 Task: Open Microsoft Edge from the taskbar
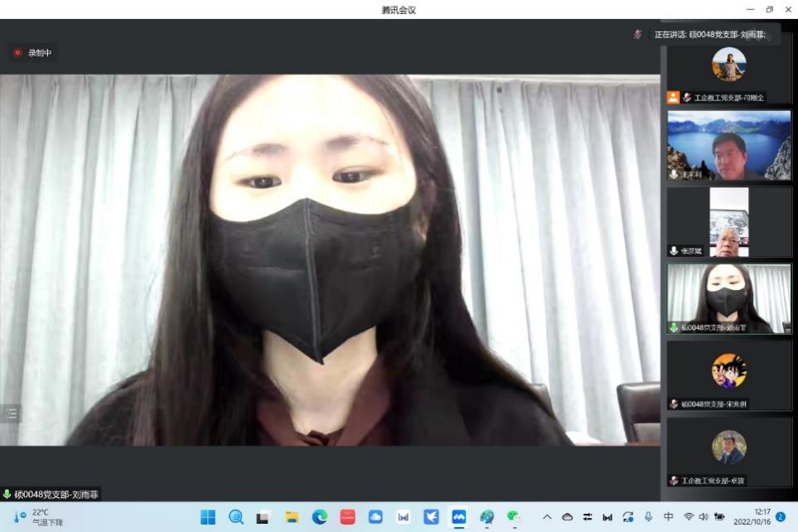[x=319, y=517]
